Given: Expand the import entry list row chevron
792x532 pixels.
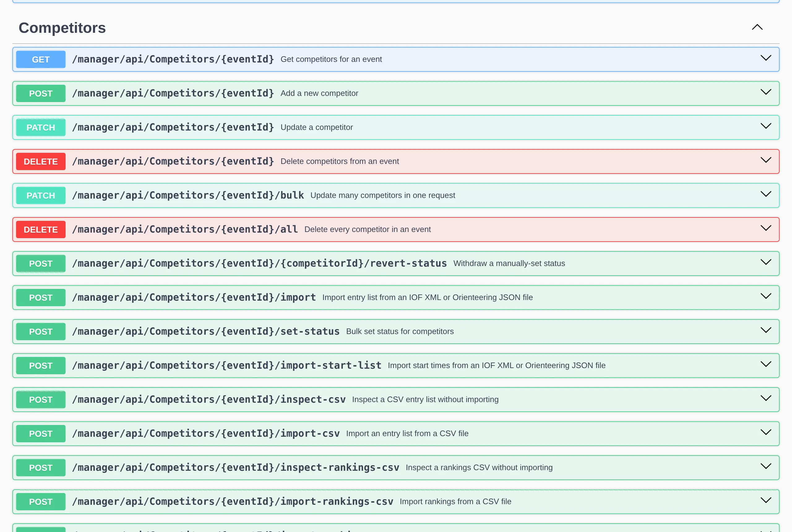Looking at the screenshot, I should (x=765, y=296).
